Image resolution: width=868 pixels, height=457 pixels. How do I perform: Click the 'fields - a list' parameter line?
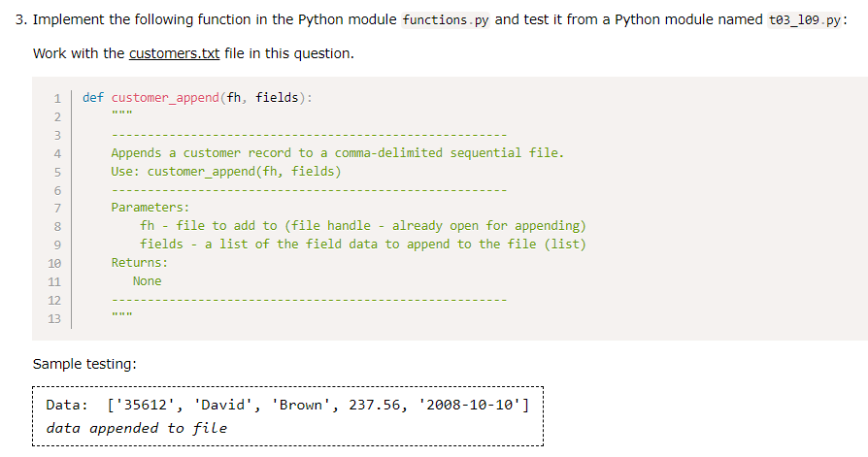coord(362,244)
